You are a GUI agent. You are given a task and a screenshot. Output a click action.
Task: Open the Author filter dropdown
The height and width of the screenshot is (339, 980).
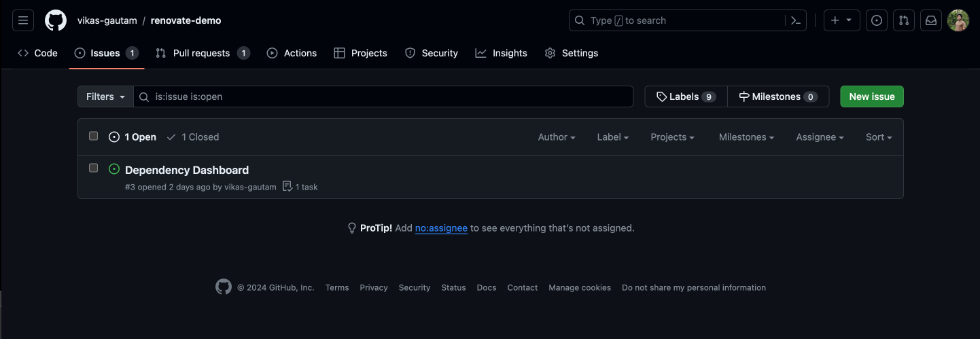point(557,137)
